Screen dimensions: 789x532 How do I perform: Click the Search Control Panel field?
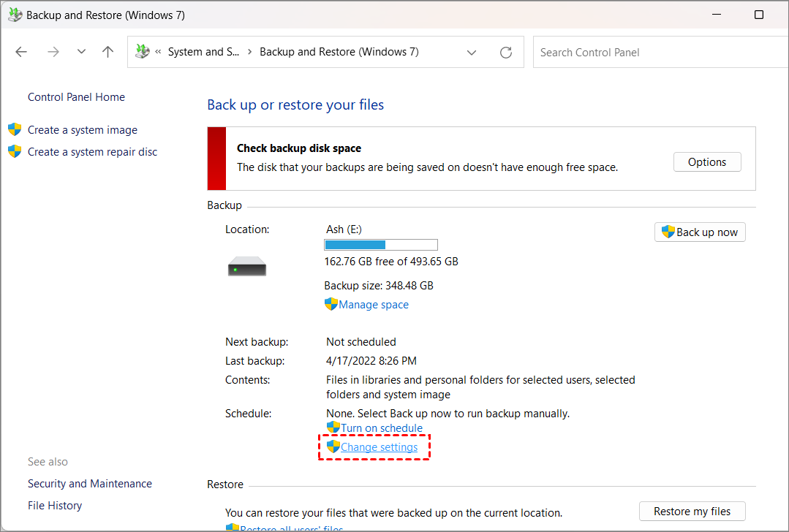coord(658,53)
